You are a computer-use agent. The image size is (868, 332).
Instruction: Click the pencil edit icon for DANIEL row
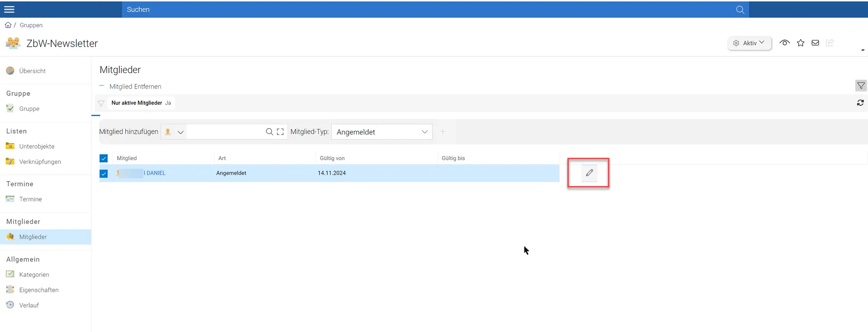[589, 173]
